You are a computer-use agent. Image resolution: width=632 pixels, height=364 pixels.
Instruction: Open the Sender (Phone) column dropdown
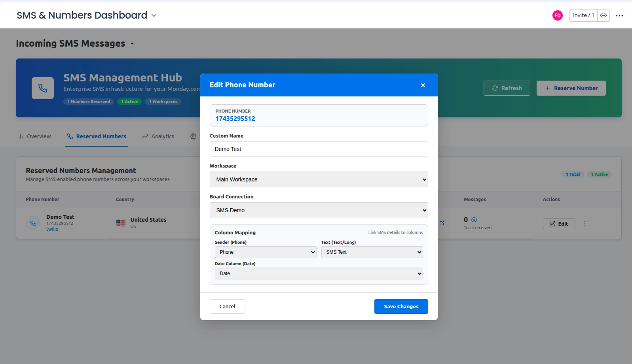coord(266,252)
